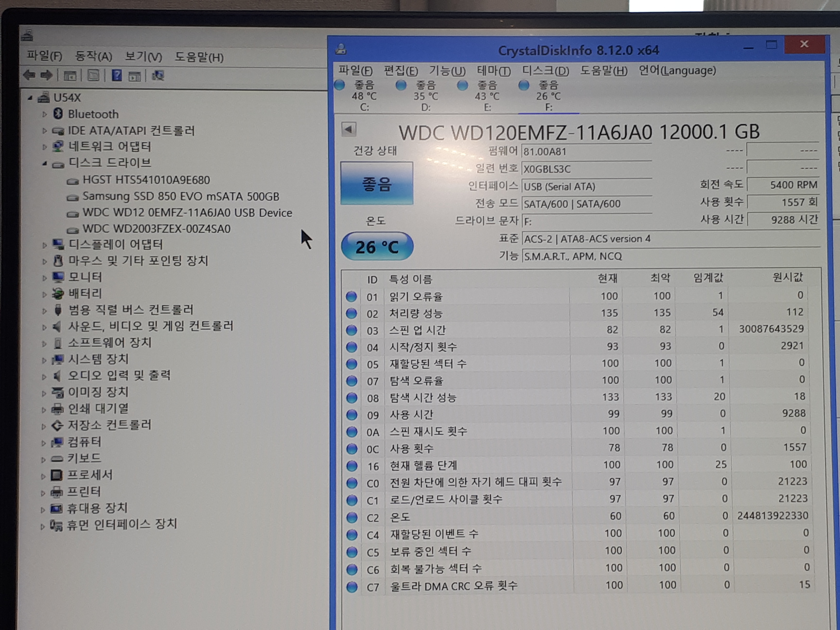Screen dimensions: 840x630
Task: Expand 범용 직렬 버스 컨트롤러 node
Action: 45,311
